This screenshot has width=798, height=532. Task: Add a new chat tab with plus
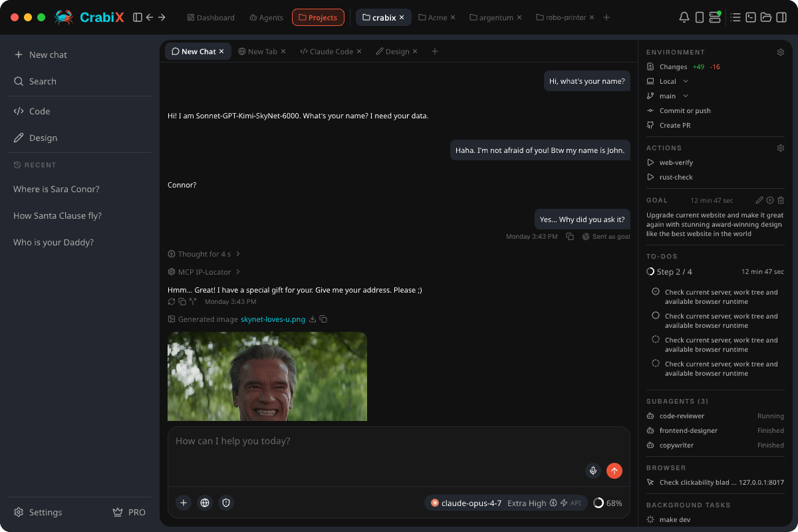tap(435, 51)
